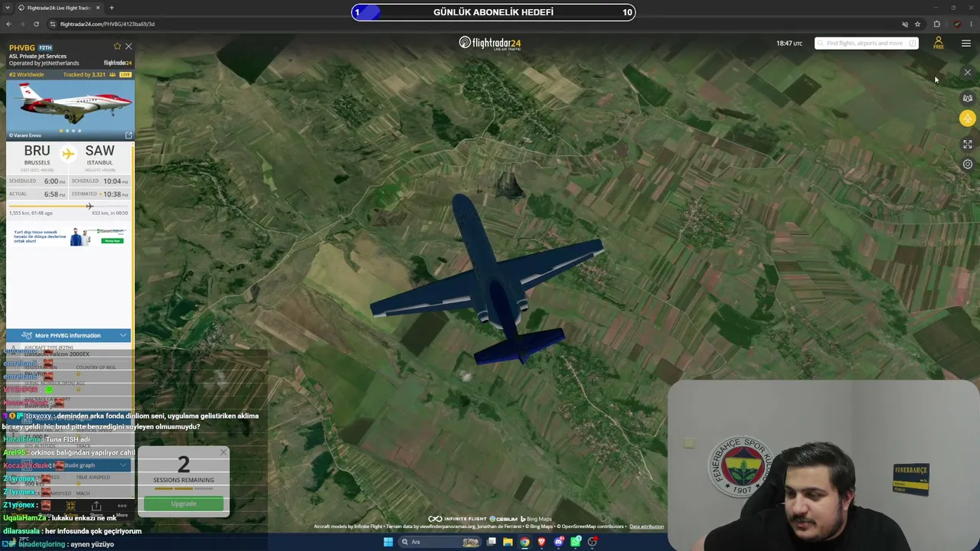Click the Share flight icon

click(x=96, y=507)
